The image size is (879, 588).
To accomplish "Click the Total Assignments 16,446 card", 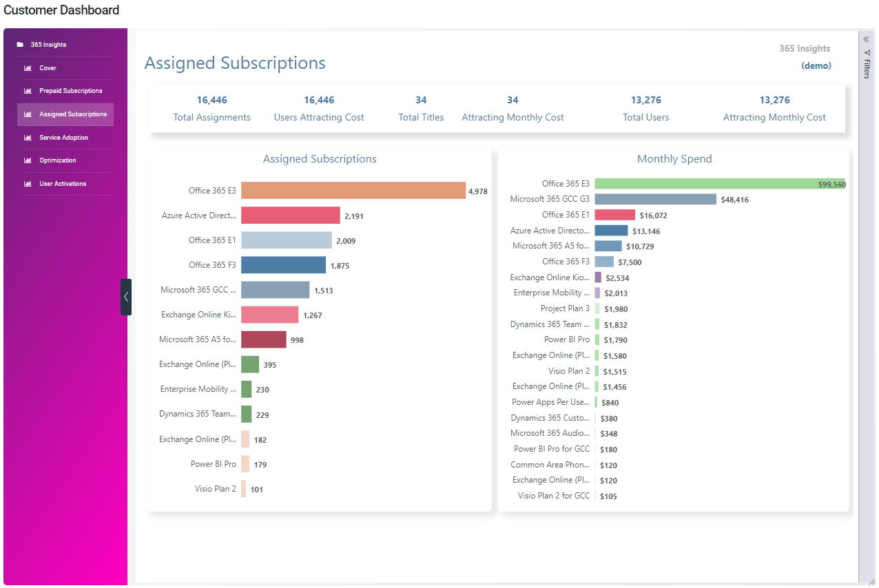I will pyautogui.click(x=211, y=109).
